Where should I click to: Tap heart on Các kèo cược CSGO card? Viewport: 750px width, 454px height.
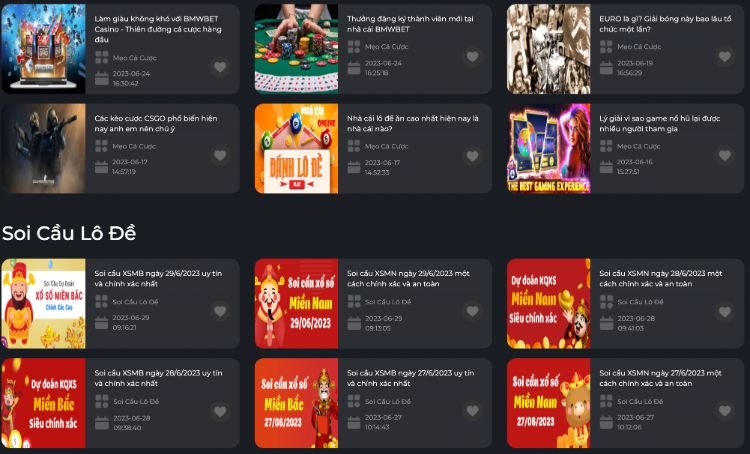pos(220,155)
